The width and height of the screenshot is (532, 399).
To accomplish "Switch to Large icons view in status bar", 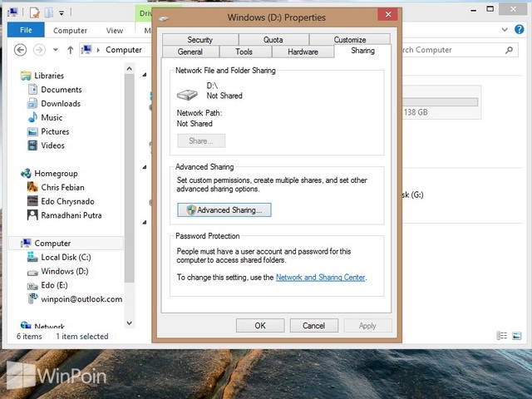I will (517, 336).
